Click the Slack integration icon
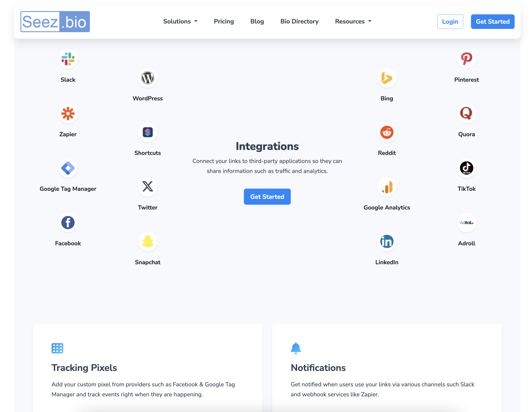This screenshot has height=412, width=532. 68,59
